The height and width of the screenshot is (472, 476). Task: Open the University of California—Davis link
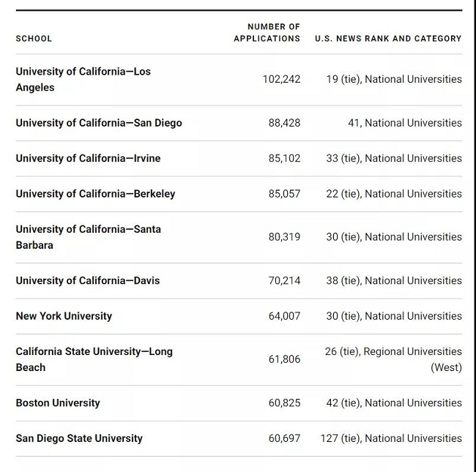(x=88, y=280)
